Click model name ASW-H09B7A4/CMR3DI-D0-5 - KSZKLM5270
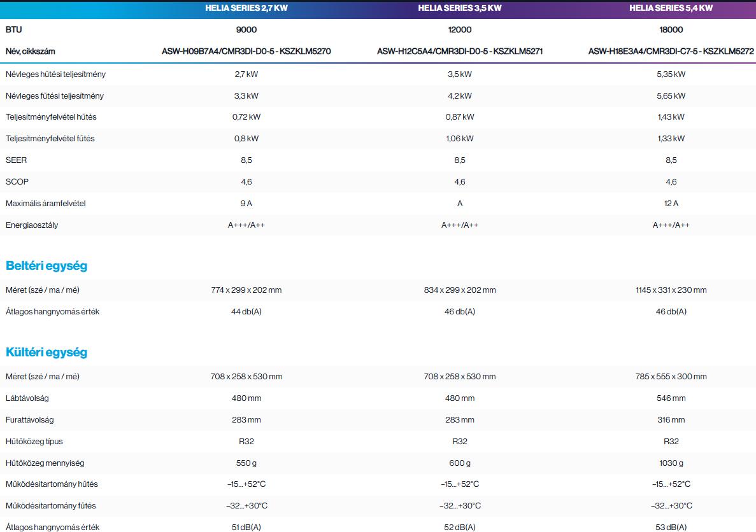The image size is (756, 532). (246, 52)
